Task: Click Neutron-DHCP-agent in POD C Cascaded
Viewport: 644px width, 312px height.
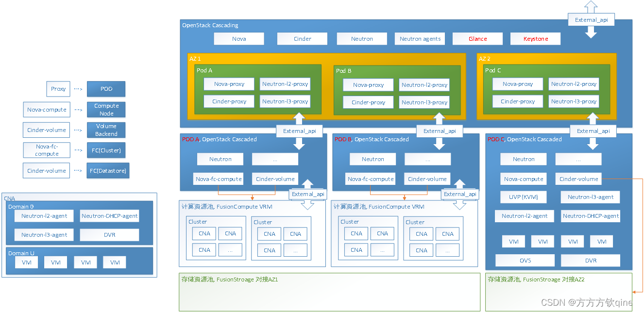Action: [x=591, y=216]
